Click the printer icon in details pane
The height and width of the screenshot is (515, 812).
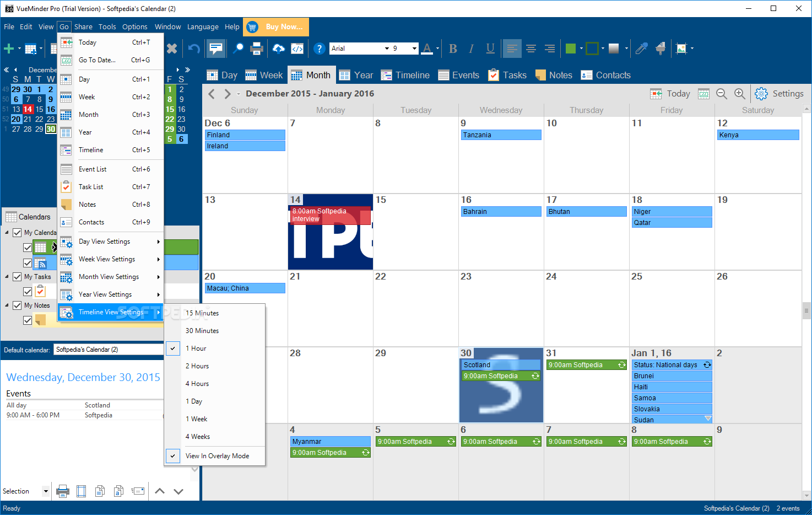63,491
